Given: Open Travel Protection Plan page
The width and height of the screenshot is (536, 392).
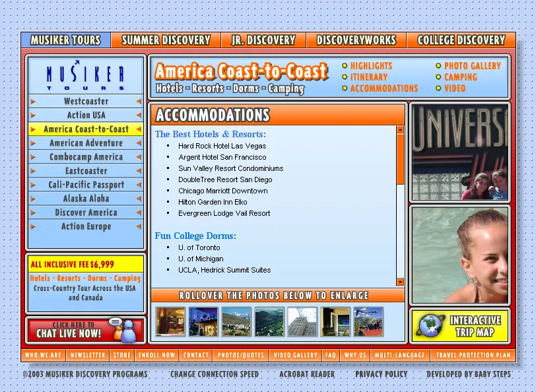Looking at the screenshot, I should pyautogui.click(x=473, y=356).
